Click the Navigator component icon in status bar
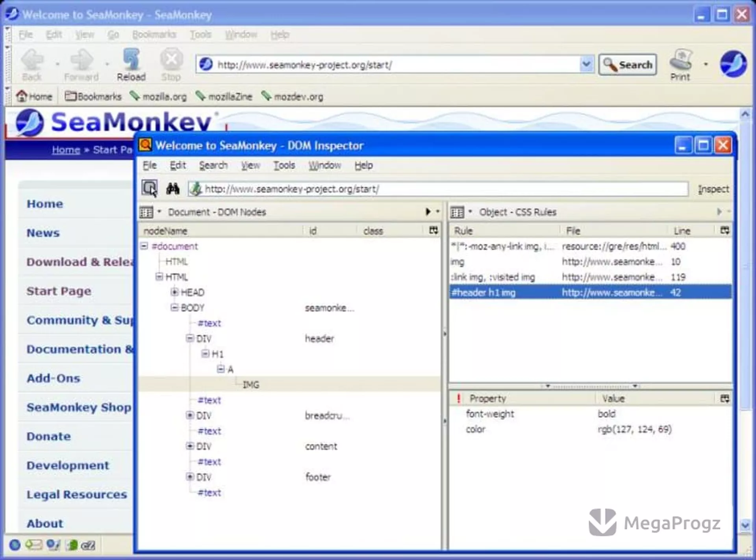 [15, 545]
